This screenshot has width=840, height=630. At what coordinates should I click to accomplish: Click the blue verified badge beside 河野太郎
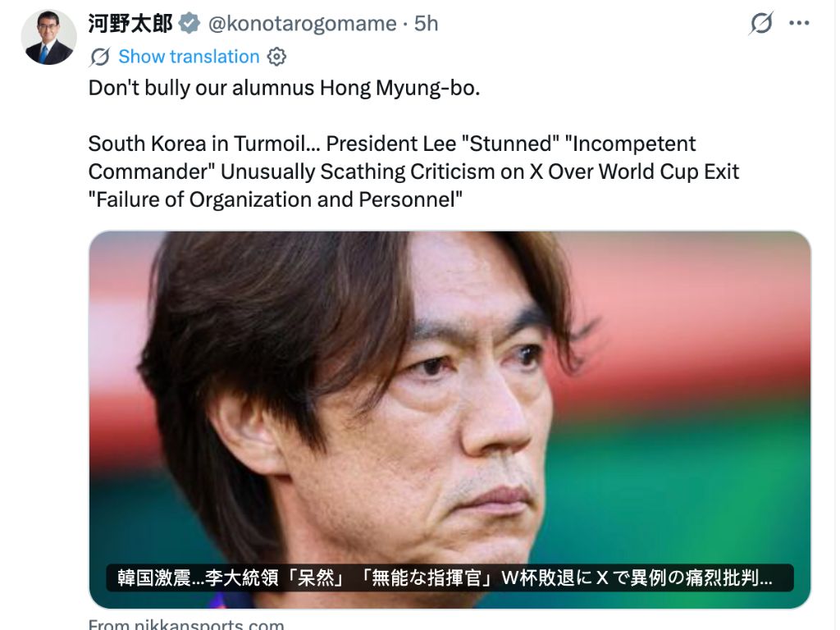point(189,24)
